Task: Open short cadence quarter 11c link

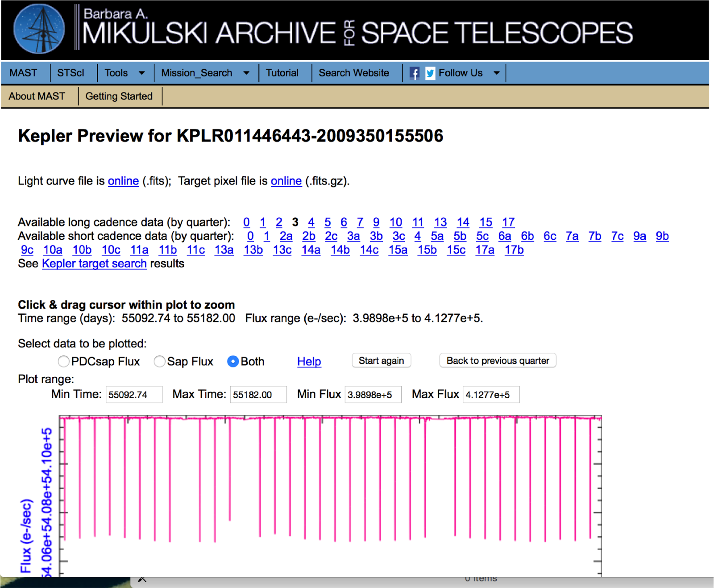Action: [x=196, y=250]
